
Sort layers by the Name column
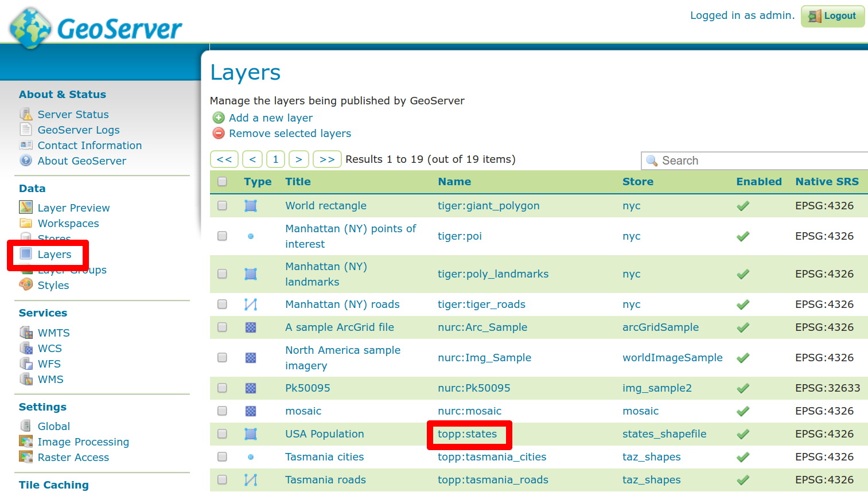(454, 182)
